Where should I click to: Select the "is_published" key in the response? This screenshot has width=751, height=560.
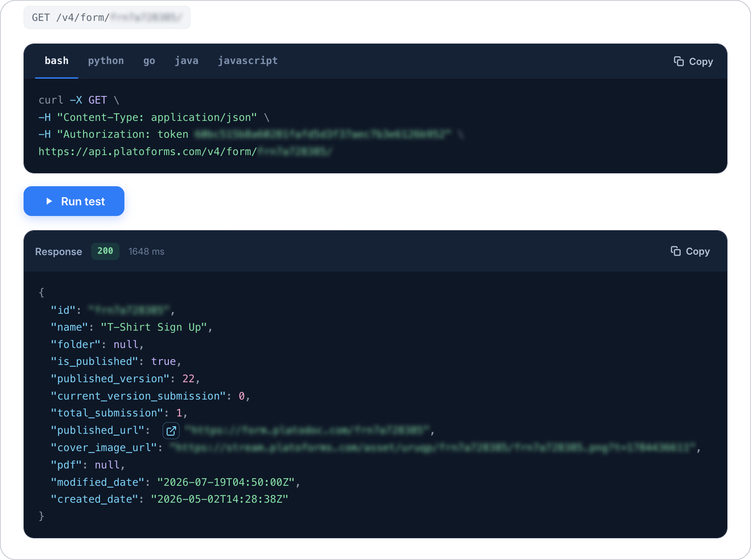95,362
